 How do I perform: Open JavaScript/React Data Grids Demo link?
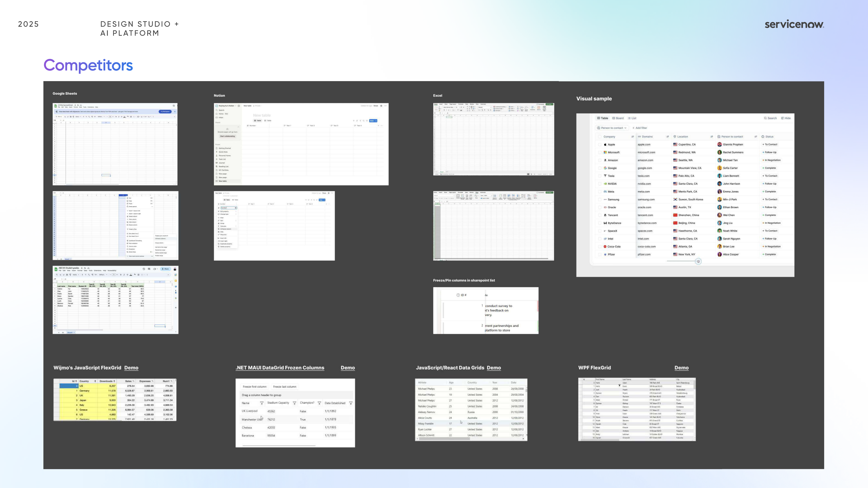pyautogui.click(x=494, y=368)
